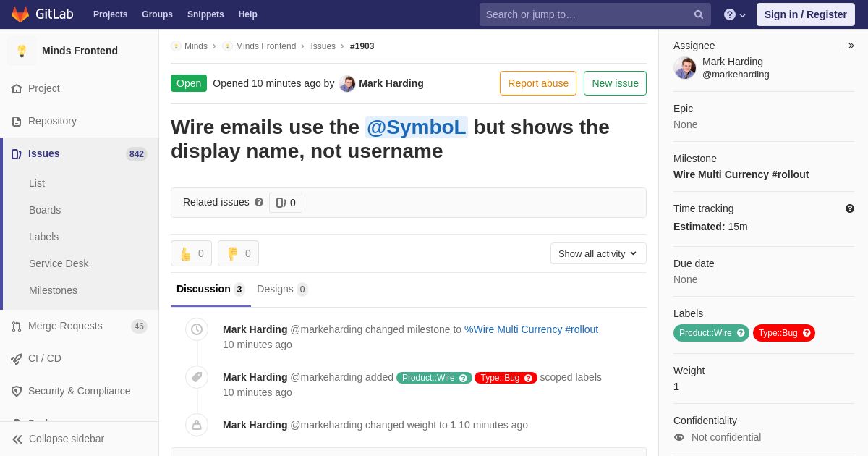Click Mark Harding's avatar next to Opened by
This screenshot has height=456, width=868.
pyautogui.click(x=347, y=83)
